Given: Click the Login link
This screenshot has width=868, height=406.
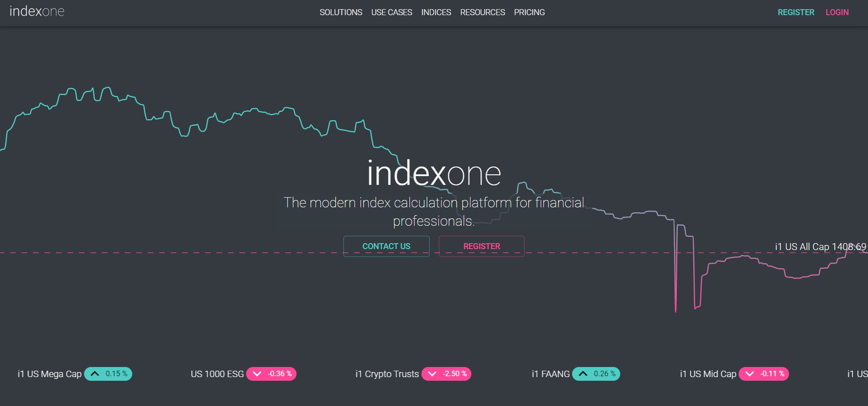Looking at the screenshot, I should pyautogui.click(x=837, y=12).
